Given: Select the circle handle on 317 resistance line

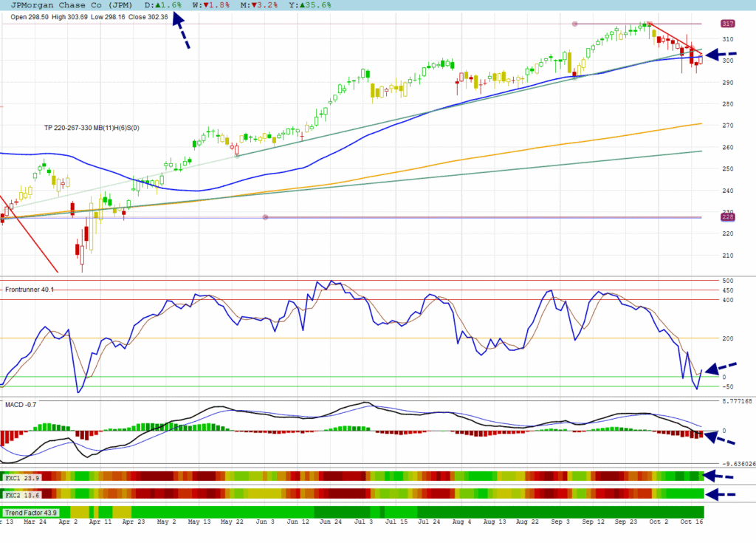Looking at the screenshot, I should 575,24.
